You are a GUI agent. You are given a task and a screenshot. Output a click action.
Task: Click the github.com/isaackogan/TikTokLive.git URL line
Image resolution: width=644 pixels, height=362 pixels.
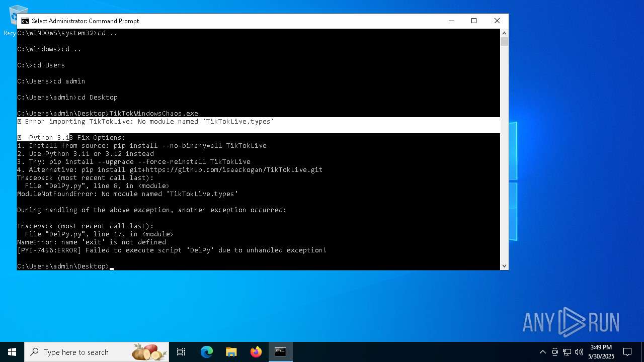170,169
